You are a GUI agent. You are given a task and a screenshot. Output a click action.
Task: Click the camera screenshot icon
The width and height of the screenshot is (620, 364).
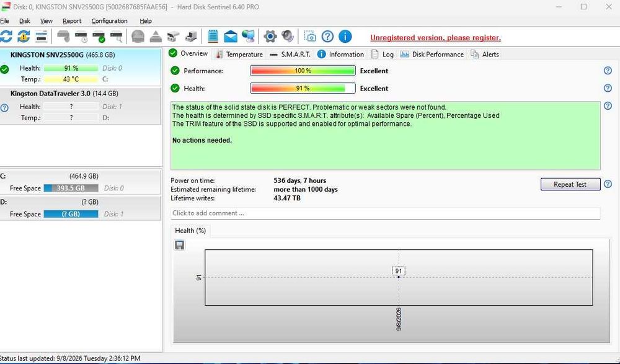point(310,37)
